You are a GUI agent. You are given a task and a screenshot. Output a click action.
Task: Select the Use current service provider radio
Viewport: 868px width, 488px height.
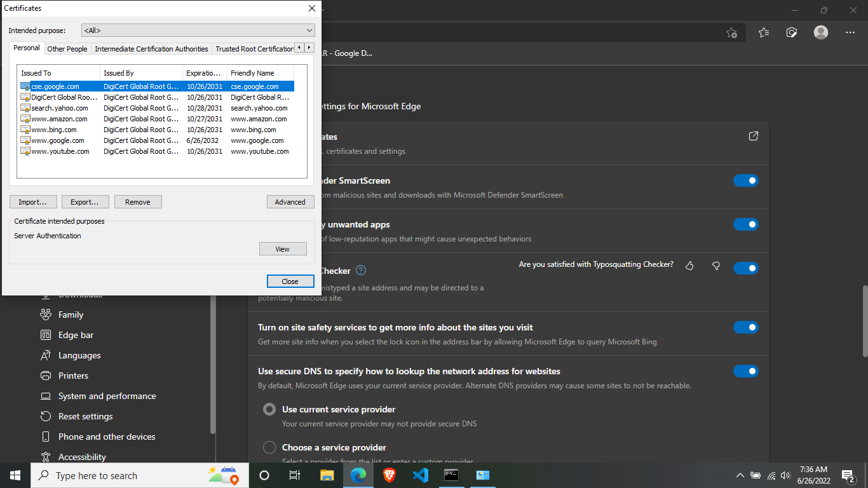tap(269, 409)
